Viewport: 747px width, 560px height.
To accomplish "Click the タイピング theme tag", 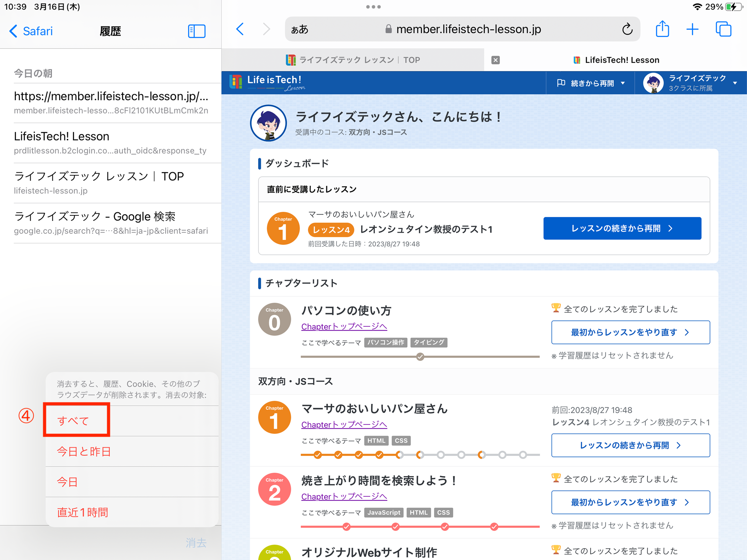I will [x=429, y=342].
